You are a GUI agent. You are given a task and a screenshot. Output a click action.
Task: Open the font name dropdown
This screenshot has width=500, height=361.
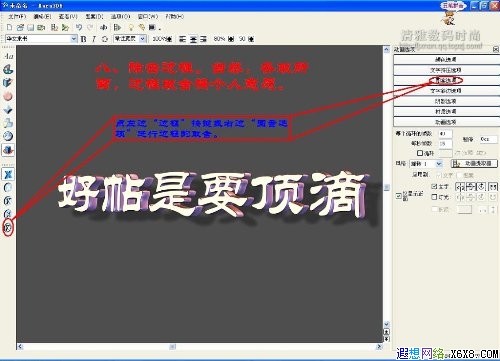41,39
